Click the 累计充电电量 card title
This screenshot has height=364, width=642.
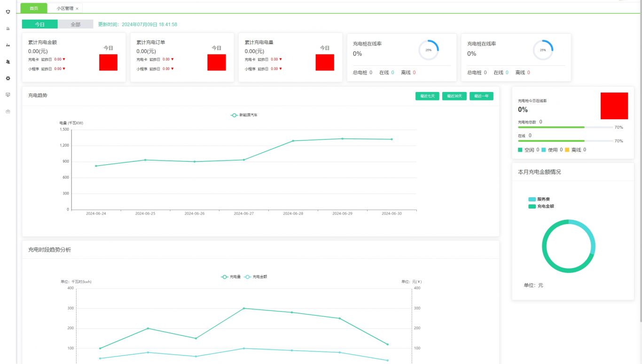pyautogui.click(x=259, y=42)
